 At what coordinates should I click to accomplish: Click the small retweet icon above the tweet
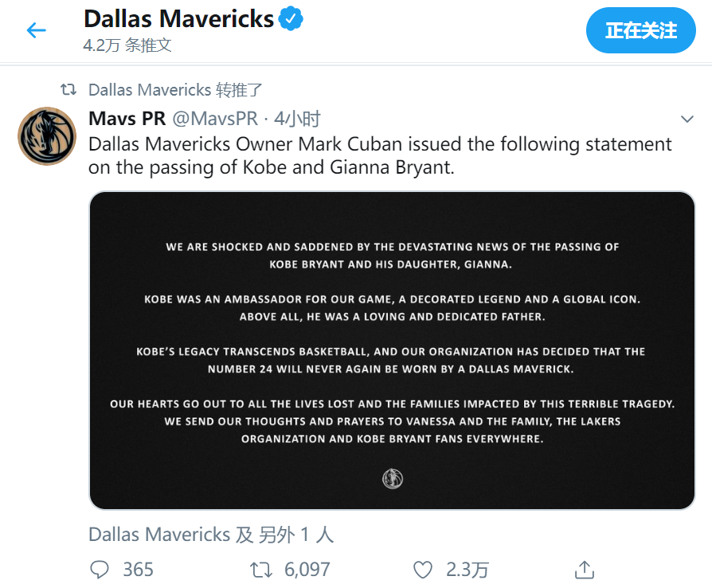pos(68,89)
